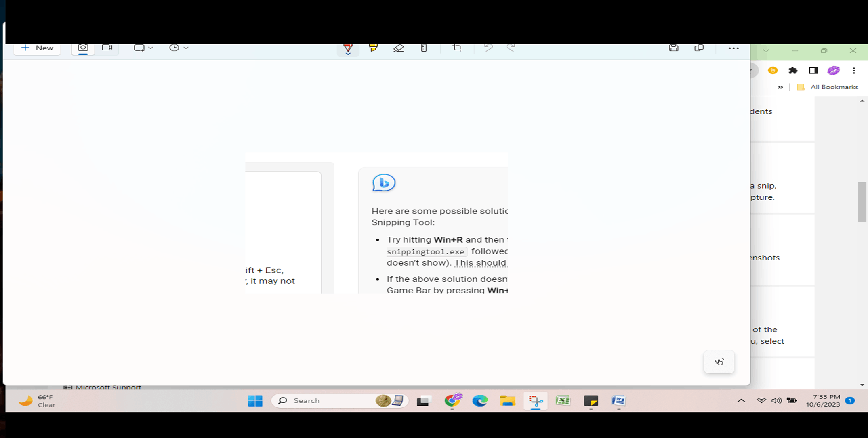Open Snipping Tool's 'See more' menu
This screenshot has width=868, height=438.
click(x=733, y=48)
